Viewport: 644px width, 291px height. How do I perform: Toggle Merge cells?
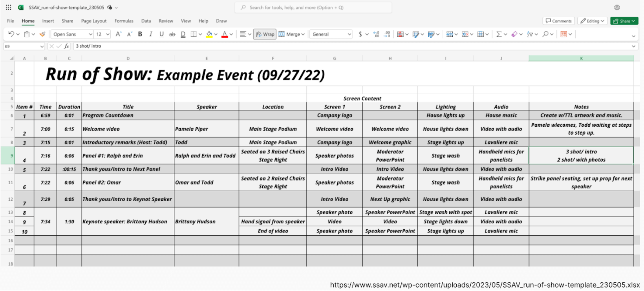pos(291,34)
